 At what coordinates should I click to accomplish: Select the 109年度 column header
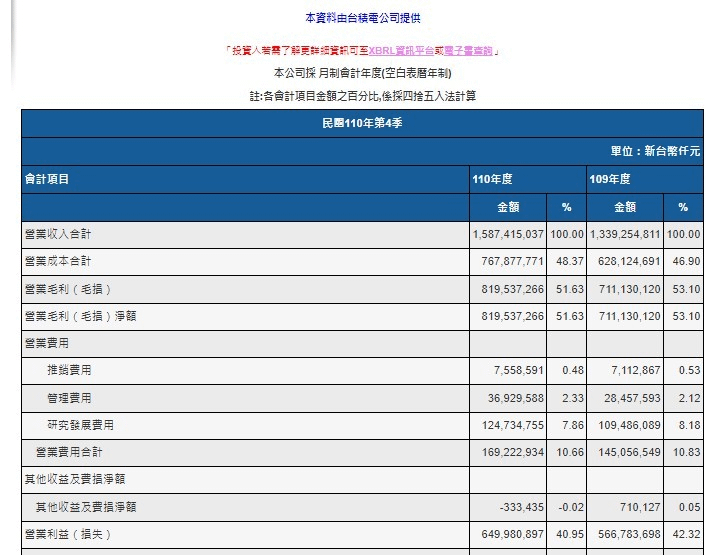coord(610,179)
